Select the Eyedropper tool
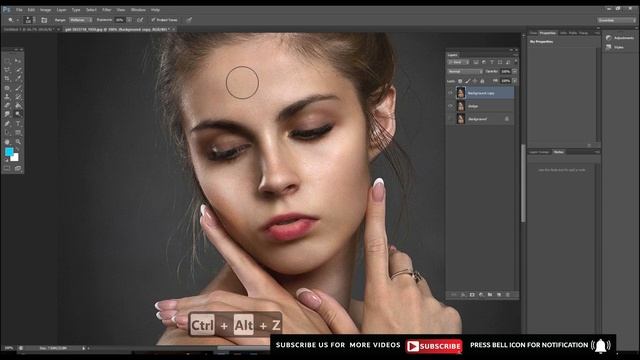Screen dimensions: 640x360 click(18, 78)
